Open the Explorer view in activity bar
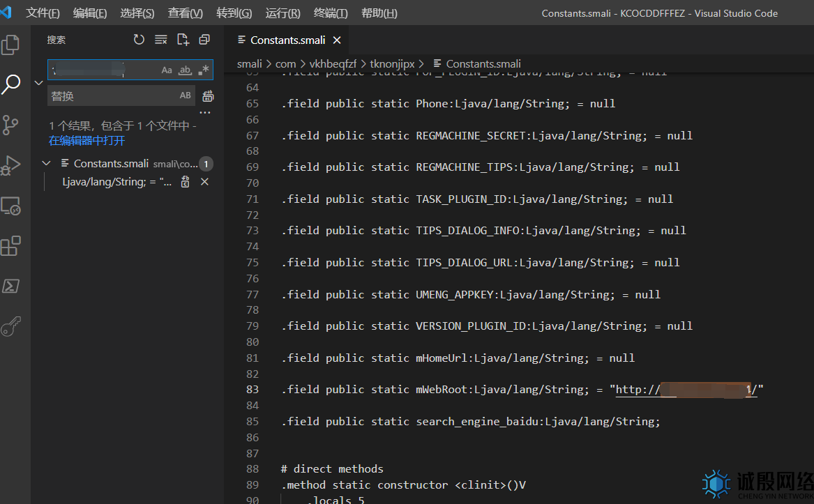 [11, 45]
